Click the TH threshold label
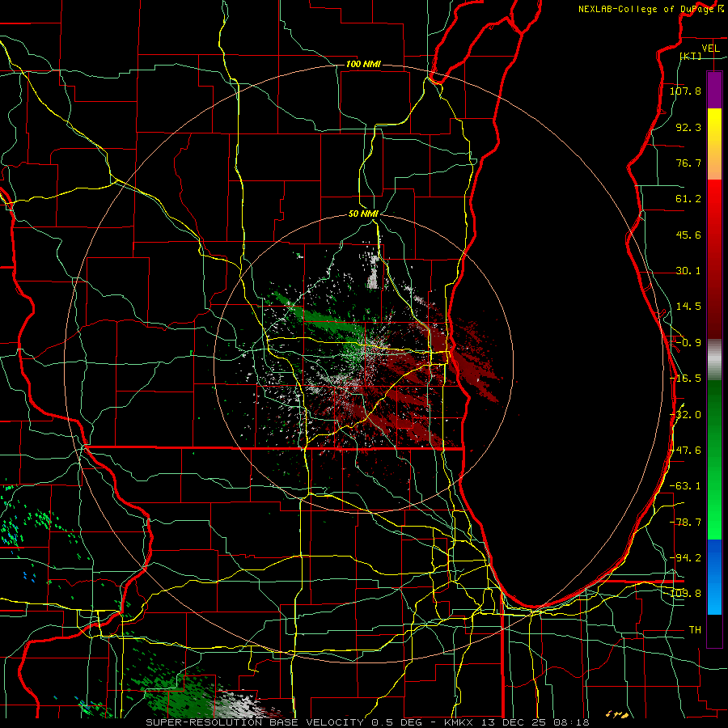This screenshot has width=728, height=728. point(695,630)
